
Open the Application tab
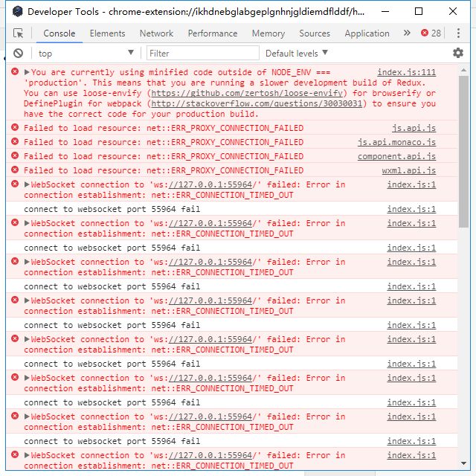[367, 33]
